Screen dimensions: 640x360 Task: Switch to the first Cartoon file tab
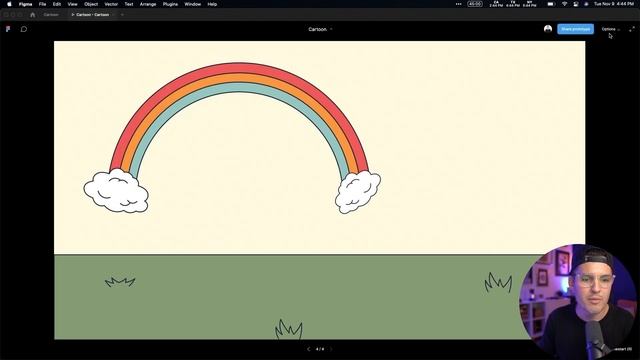tap(51, 15)
